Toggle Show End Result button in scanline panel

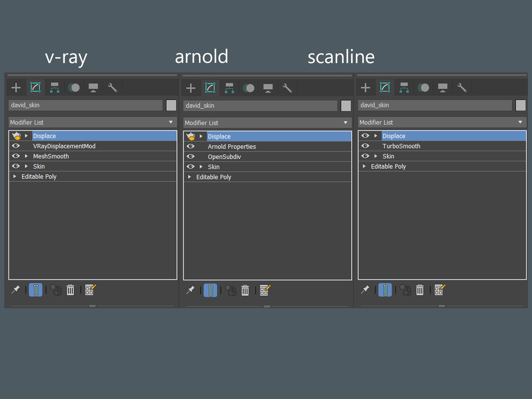(385, 290)
